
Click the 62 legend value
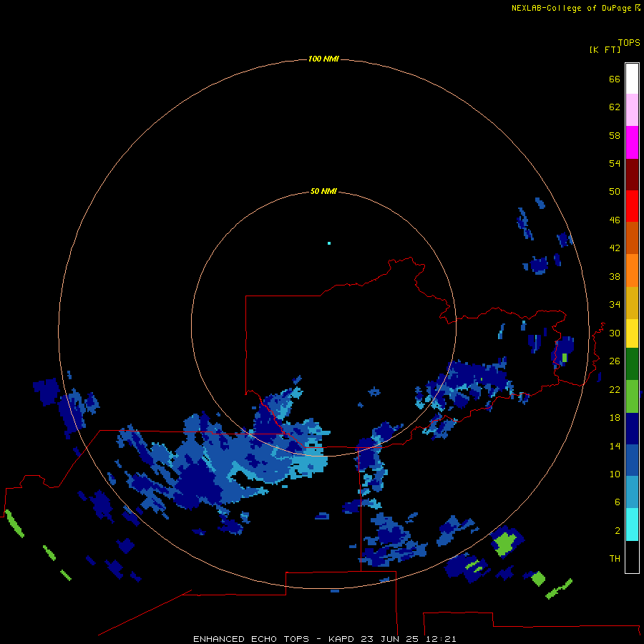(615, 107)
